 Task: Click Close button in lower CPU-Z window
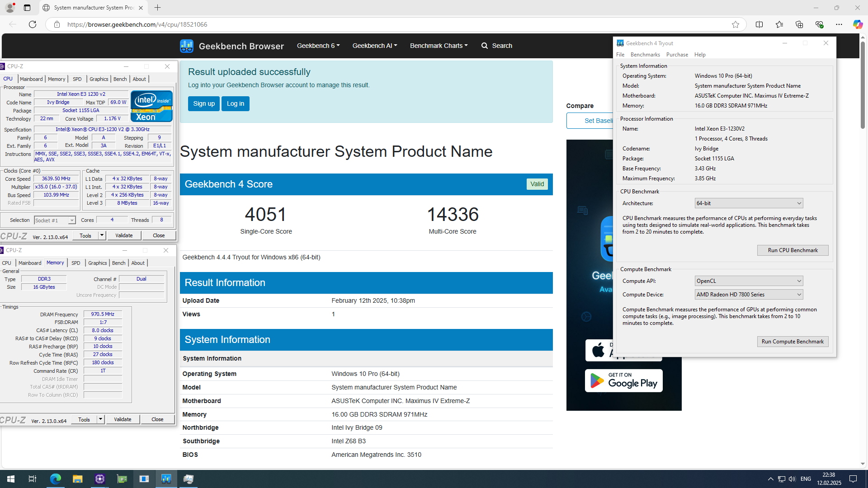pyautogui.click(x=157, y=419)
